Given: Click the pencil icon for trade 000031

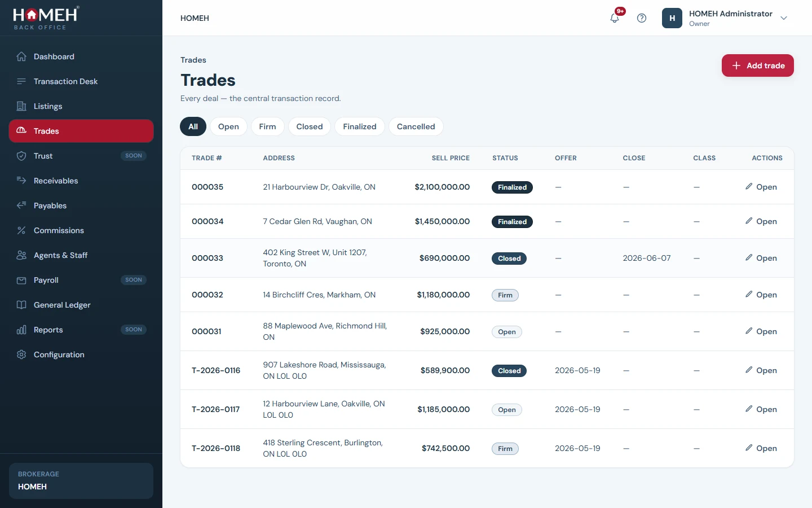Looking at the screenshot, I should 749,331.
